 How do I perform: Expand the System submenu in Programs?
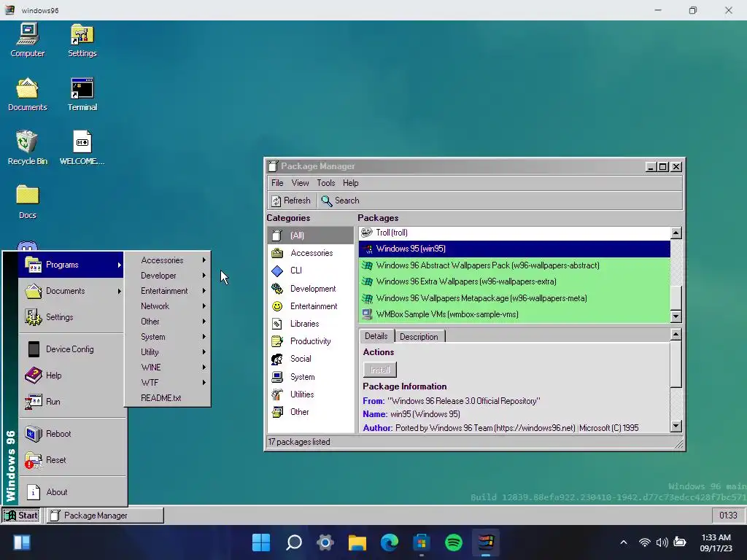(x=168, y=336)
